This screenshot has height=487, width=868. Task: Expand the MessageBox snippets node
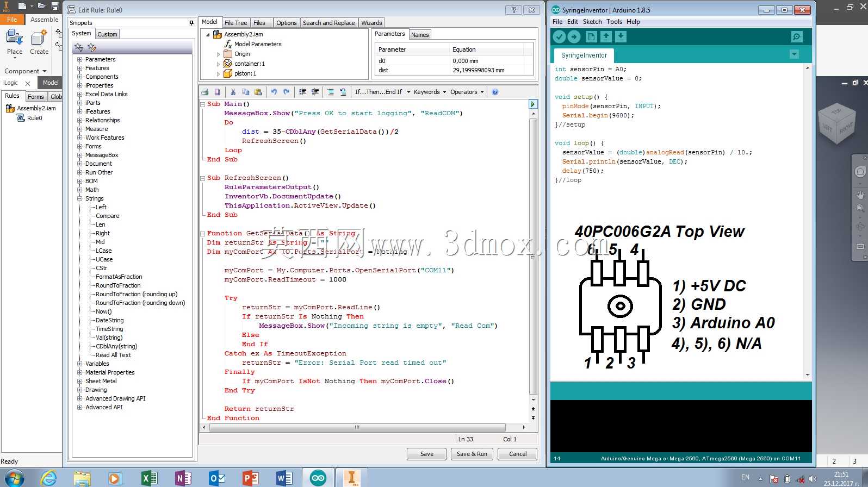click(80, 155)
